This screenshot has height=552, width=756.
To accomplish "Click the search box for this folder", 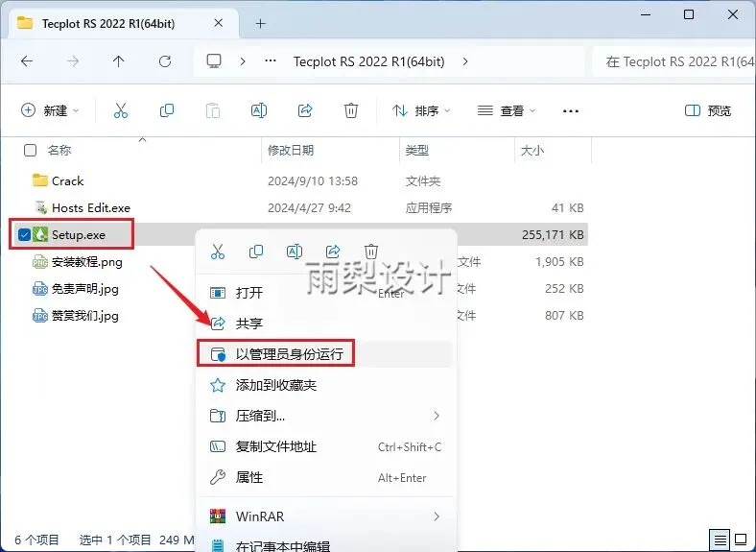I will (x=673, y=61).
